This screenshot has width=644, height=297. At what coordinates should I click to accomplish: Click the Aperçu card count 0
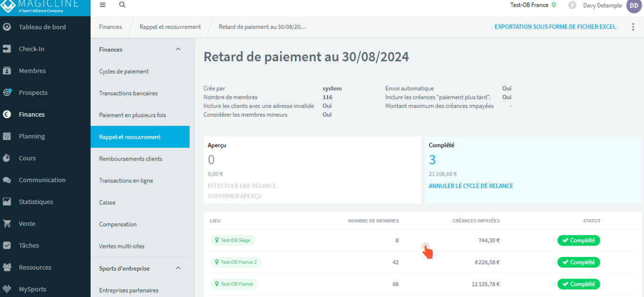[x=211, y=160]
